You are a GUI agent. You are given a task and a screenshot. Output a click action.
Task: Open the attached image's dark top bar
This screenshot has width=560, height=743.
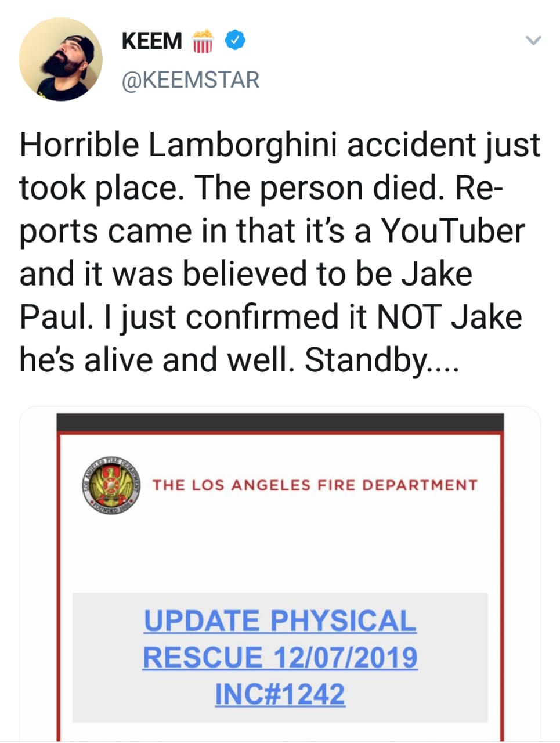coord(280,422)
